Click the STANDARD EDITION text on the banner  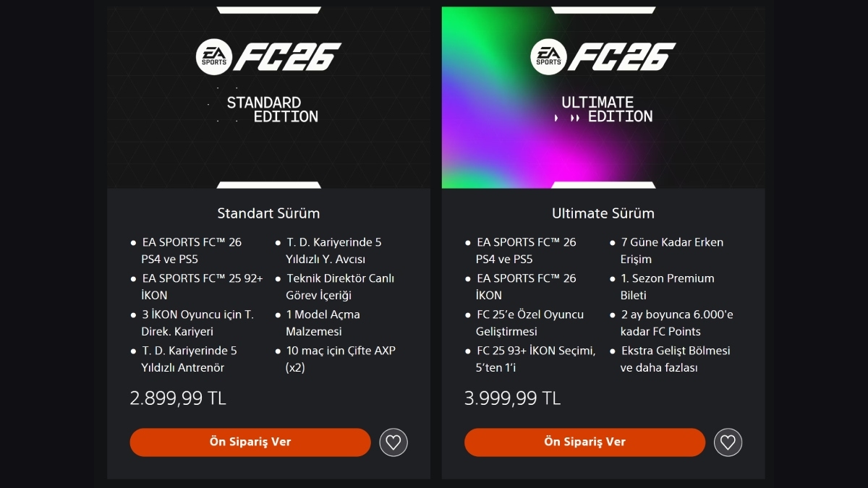pyautogui.click(x=273, y=109)
